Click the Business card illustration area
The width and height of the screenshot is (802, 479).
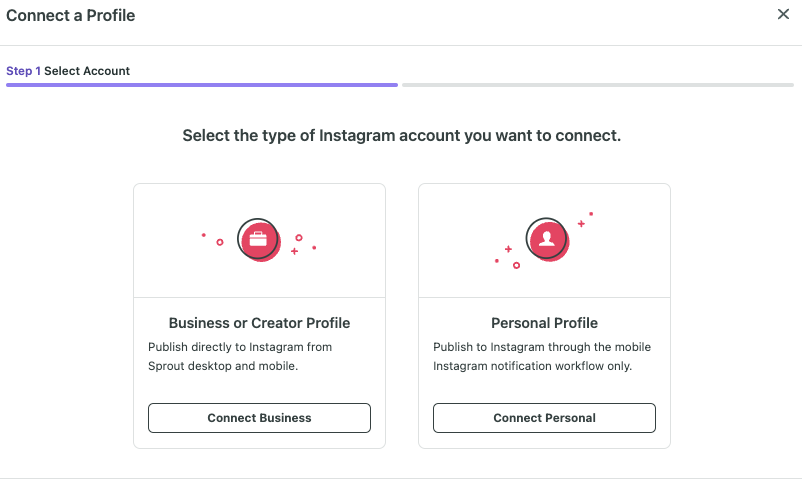click(x=259, y=241)
